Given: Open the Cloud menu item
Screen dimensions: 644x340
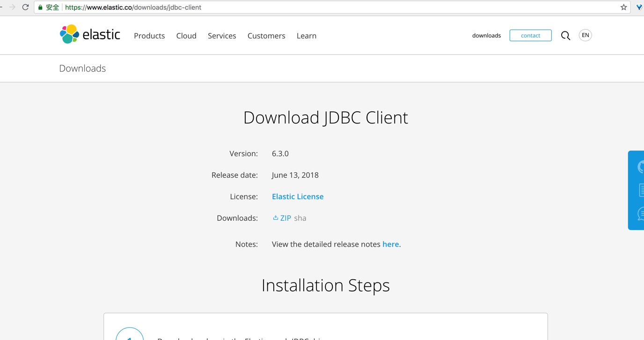Looking at the screenshot, I should tap(186, 36).
